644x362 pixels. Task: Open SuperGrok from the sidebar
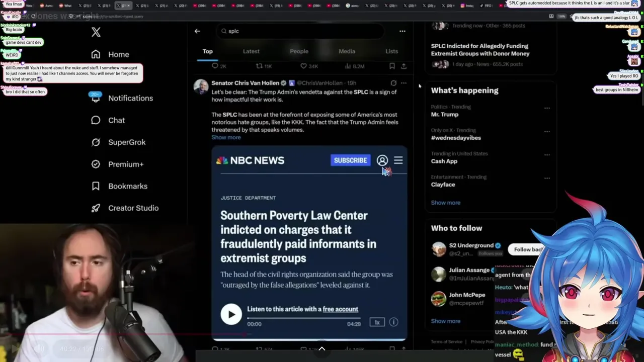(x=118, y=142)
